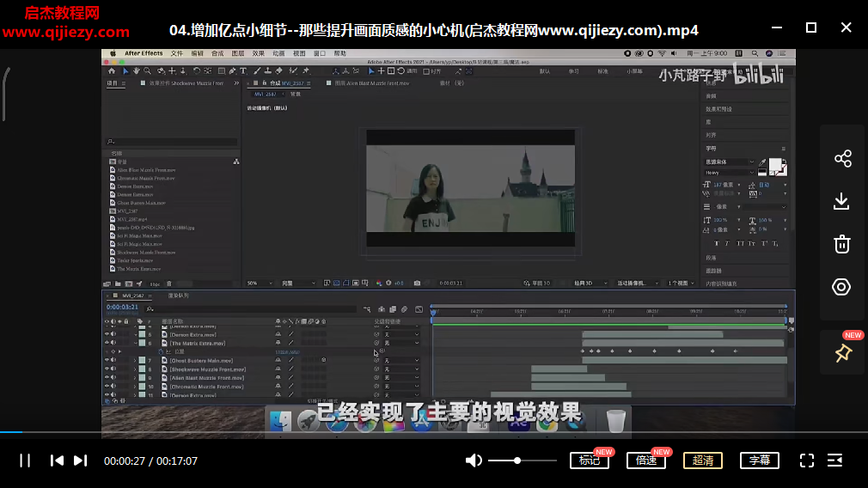Image resolution: width=868 pixels, height=488 pixels.
Task: Click the share icon in the player sidebar
Action: point(842,159)
